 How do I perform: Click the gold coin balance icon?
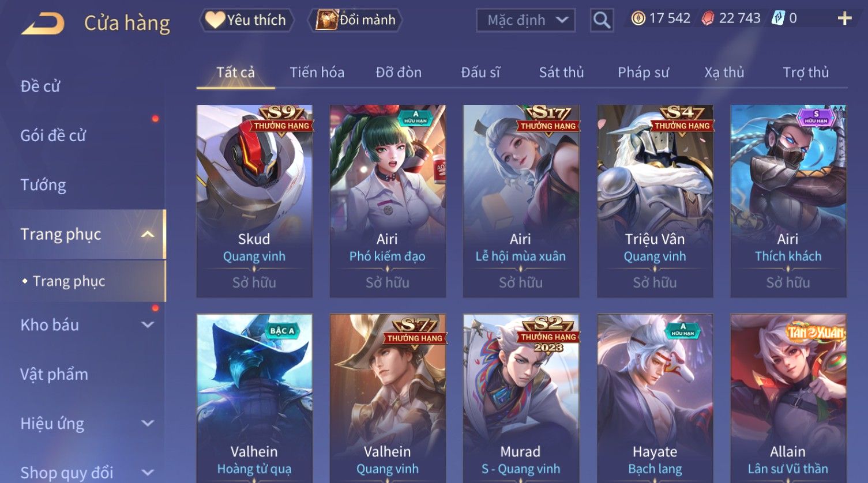[x=638, y=18]
